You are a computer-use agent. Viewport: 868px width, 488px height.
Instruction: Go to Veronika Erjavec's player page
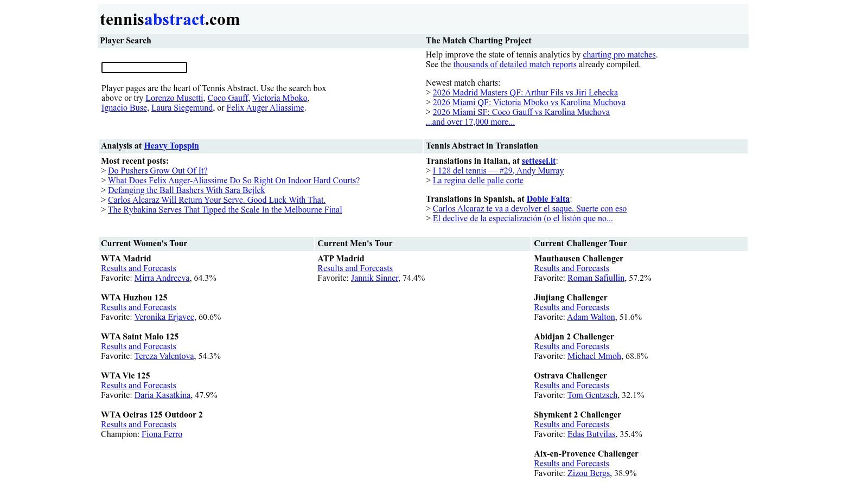point(164,317)
